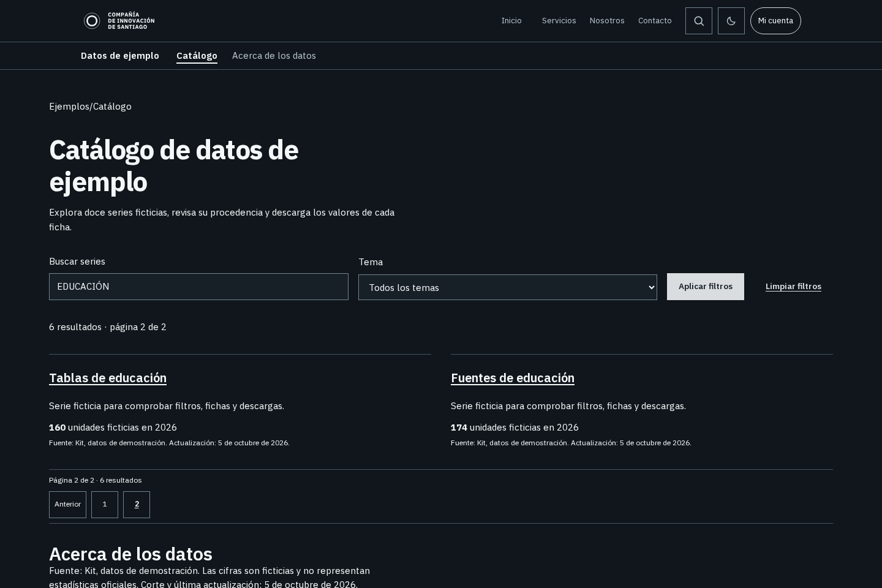Click the Mi cuenta button
The width and height of the screenshot is (882, 588).
click(775, 21)
